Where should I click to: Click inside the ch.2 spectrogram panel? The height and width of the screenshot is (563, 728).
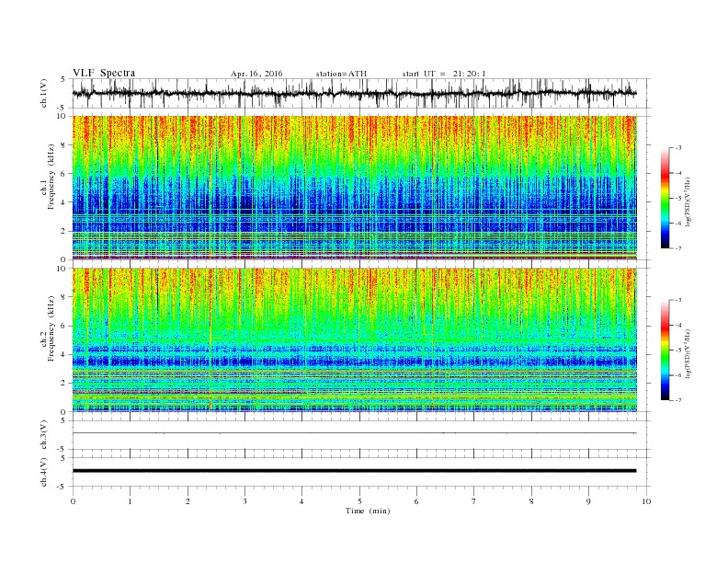(x=355, y=340)
